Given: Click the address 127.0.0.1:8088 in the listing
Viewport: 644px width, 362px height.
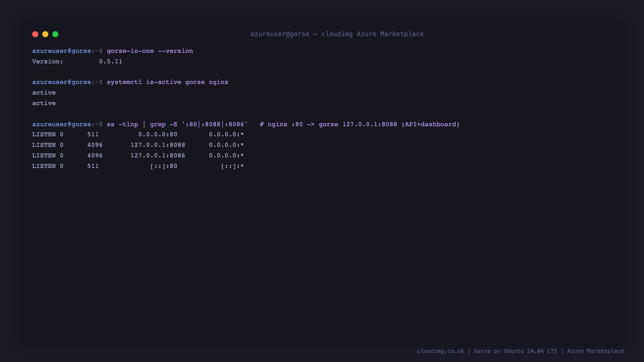Looking at the screenshot, I should click(x=158, y=145).
